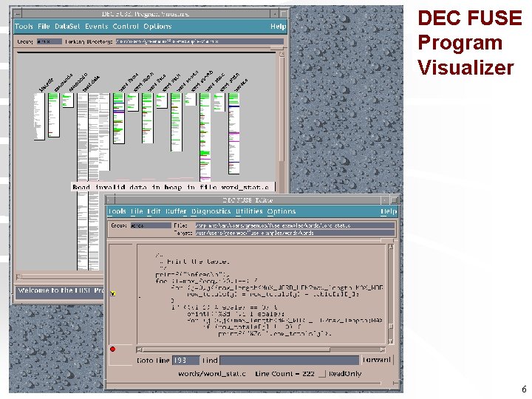
Task: Open the Tools menu in Program Visualizer
Action: (x=24, y=26)
